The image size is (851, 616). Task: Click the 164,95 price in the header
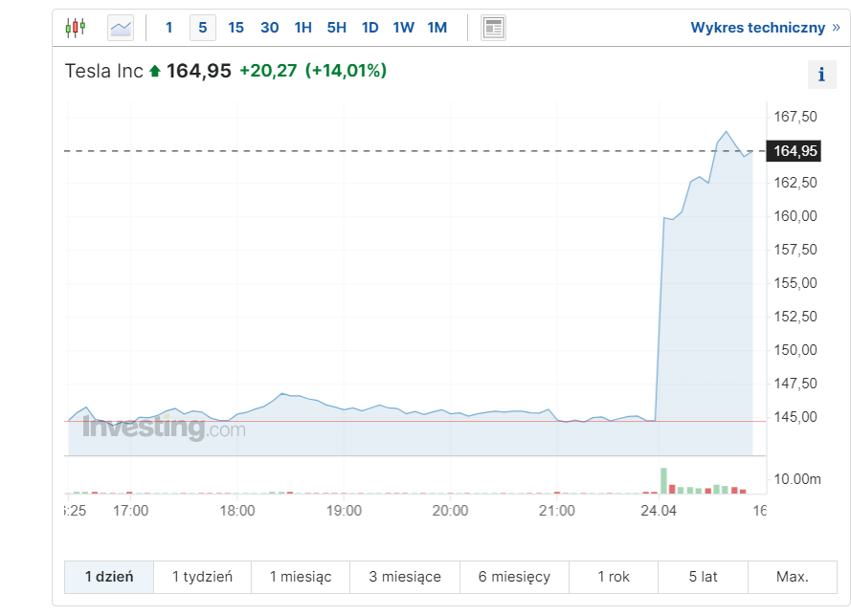(x=199, y=71)
